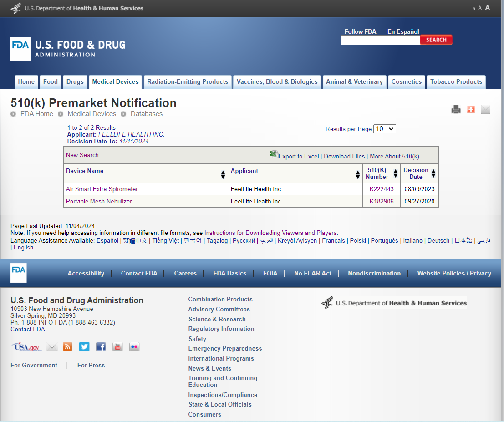The image size is (504, 422).
Task: Open the YouTube icon in footer
Action: click(x=117, y=346)
